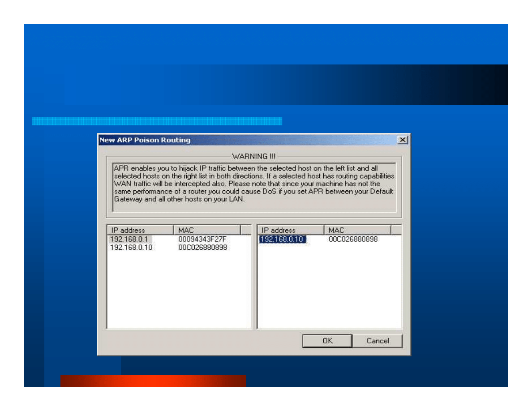Screen dimensions: 532x411
Task: Click blank third column header in right list
Action: click(x=396, y=230)
